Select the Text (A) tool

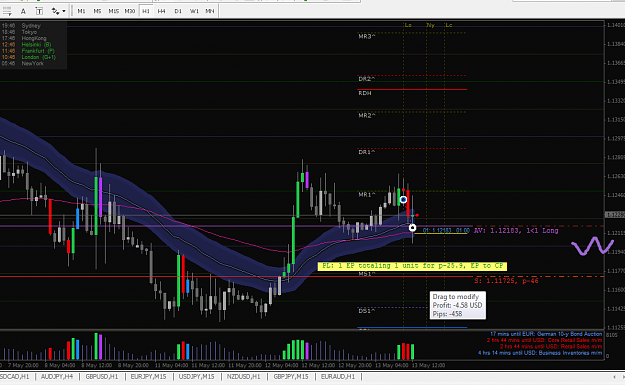(x=23, y=11)
